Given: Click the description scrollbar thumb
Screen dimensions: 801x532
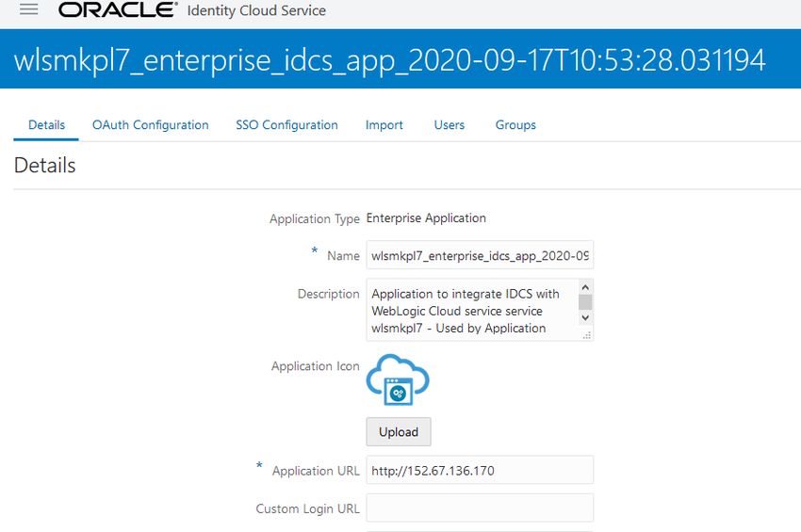Looking at the screenshot, I should (x=585, y=301).
